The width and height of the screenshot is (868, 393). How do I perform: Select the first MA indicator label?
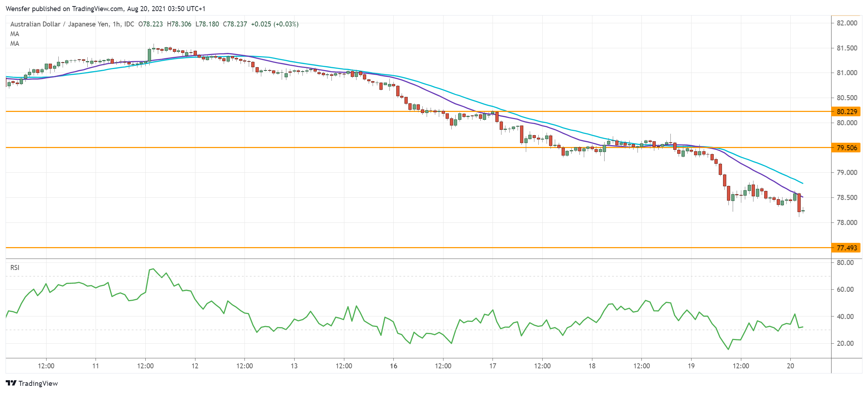click(15, 34)
